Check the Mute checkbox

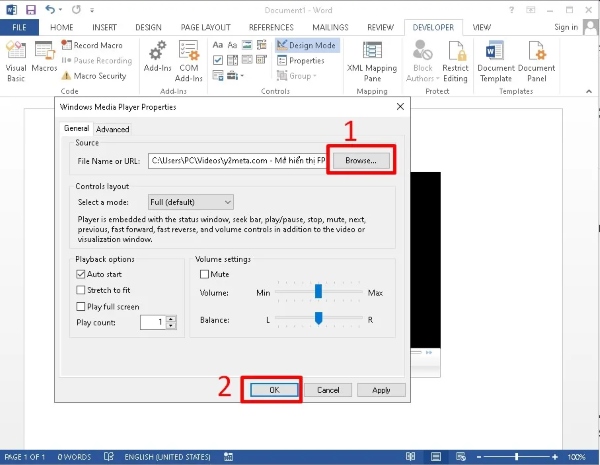coord(205,274)
